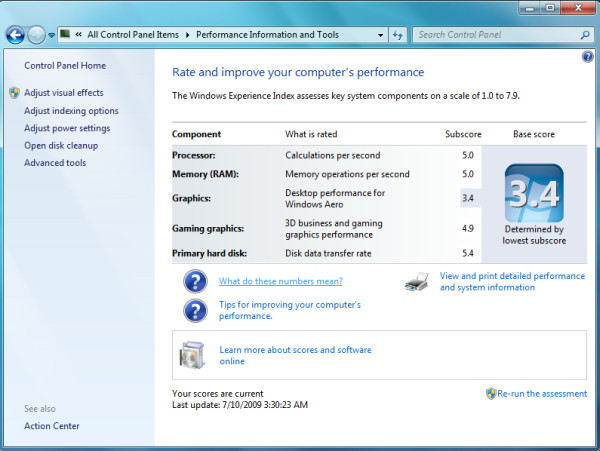
Task: Click question icon beside What do these numbers mean
Action: 195,281
